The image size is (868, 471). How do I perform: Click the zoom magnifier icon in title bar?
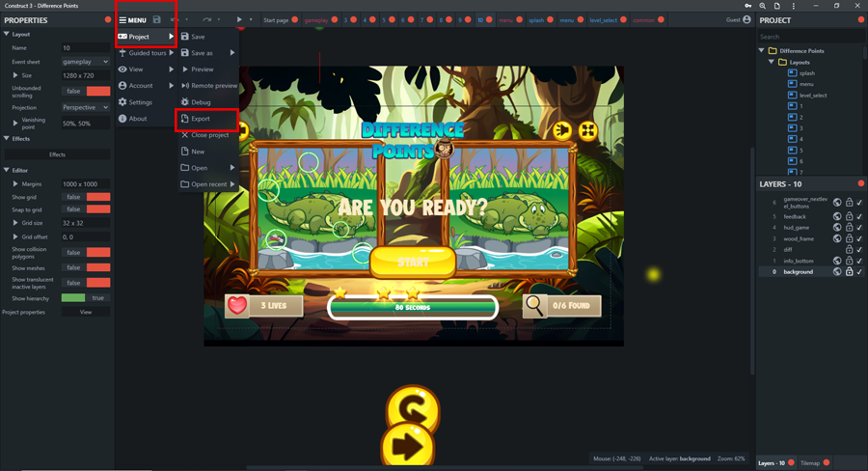[763, 6]
